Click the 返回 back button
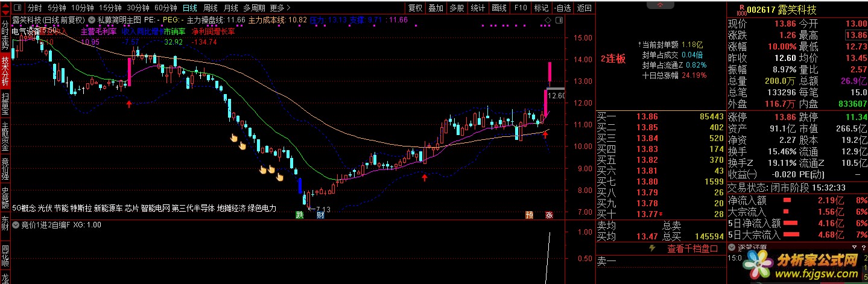The width and height of the screenshot is (868, 284). tap(584, 8)
